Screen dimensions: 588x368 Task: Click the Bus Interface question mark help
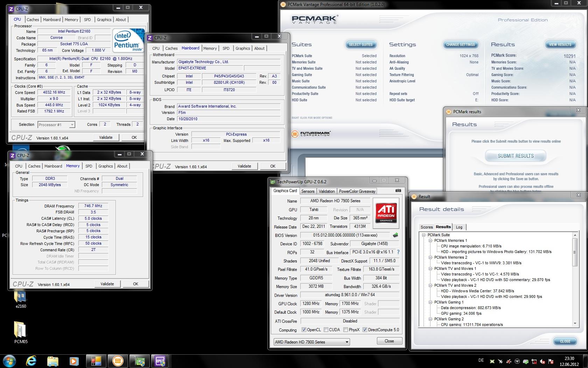click(x=398, y=252)
